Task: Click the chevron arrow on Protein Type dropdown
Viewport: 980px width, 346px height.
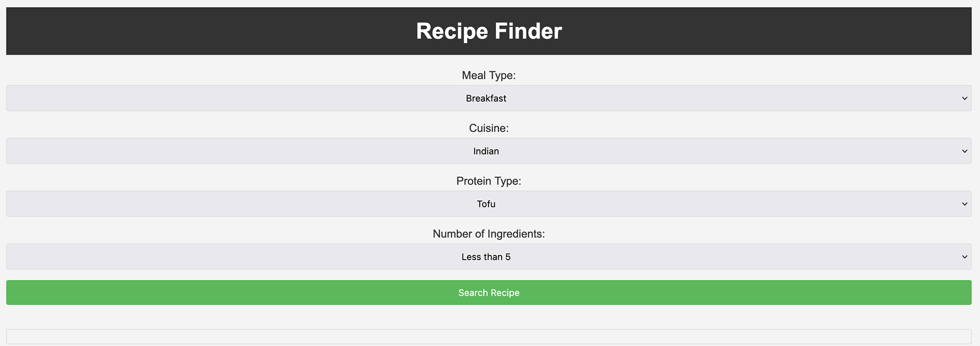Action: tap(964, 204)
